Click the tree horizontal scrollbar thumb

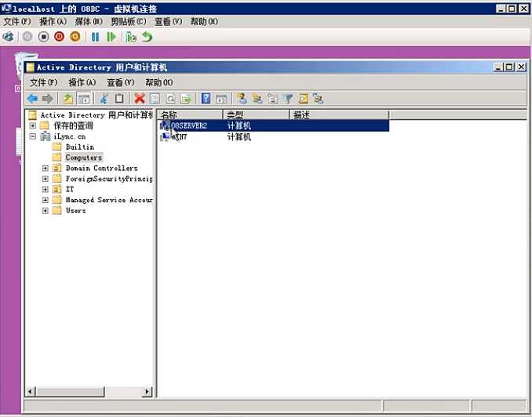(x=71, y=392)
